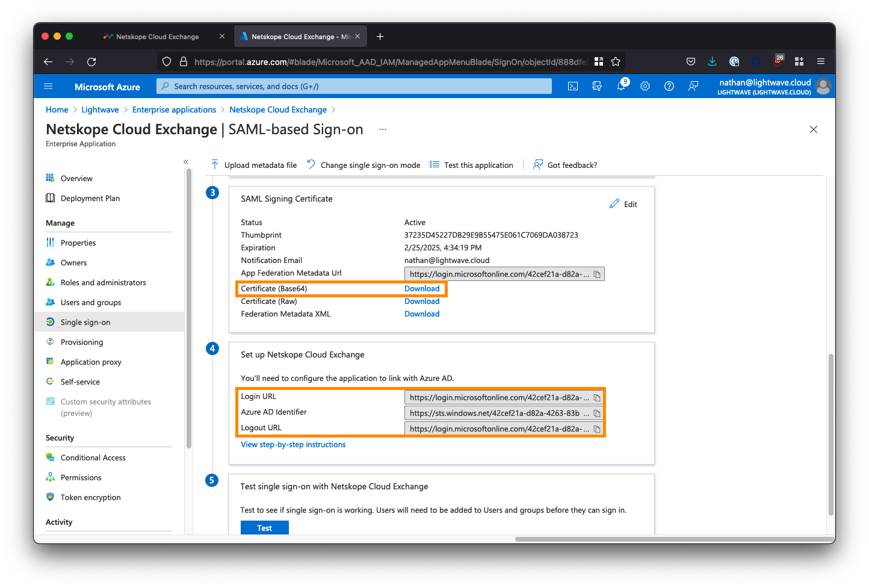Image resolution: width=869 pixels, height=588 pixels.
Task: Copy the Login URL to clipboard
Action: click(x=597, y=398)
